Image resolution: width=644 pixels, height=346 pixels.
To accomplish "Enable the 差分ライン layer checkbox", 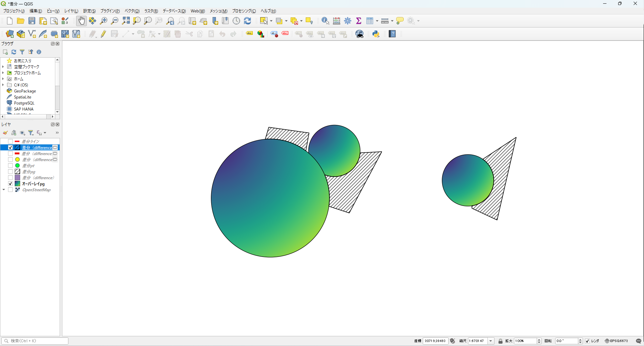I will tap(10, 142).
